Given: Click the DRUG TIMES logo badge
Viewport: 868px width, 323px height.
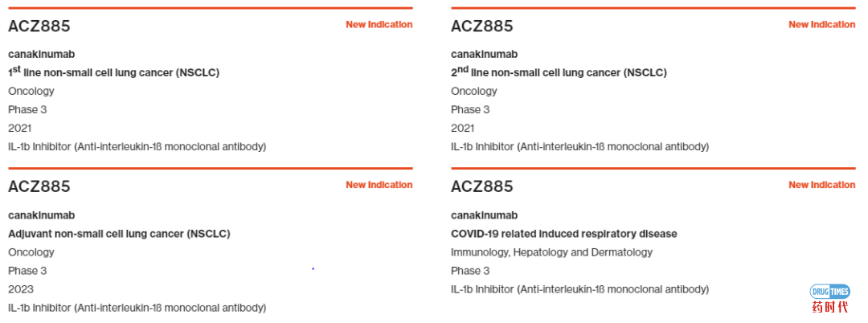Looking at the screenshot, I should (x=828, y=292).
